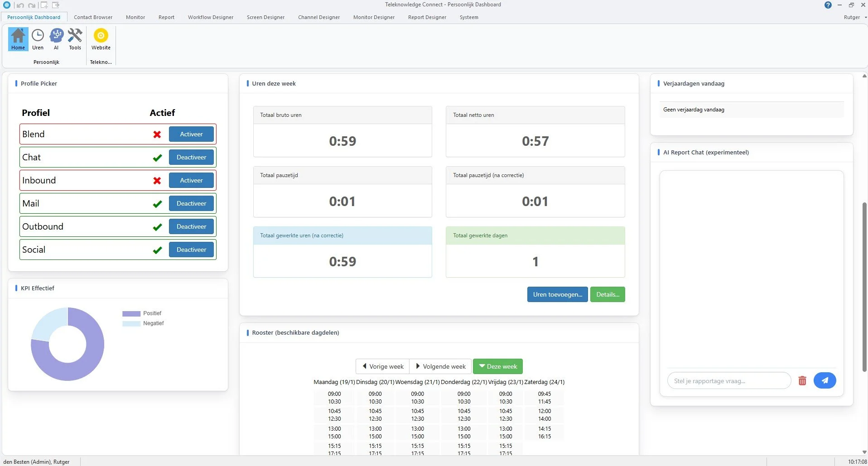Image resolution: width=868 pixels, height=466 pixels.
Task: Click the rapportage vraag input field
Action: [x=728, y=380]
